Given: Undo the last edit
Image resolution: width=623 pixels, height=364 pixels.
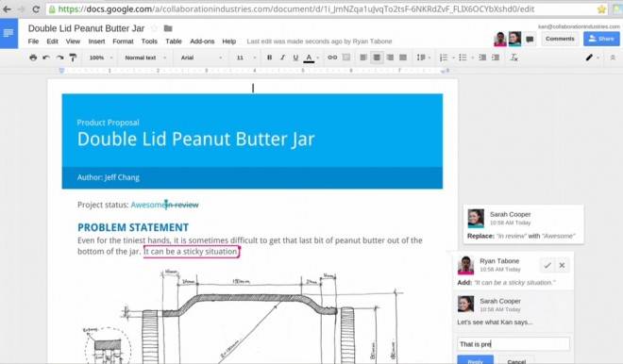Looking at the screenshot, I should (x=46, y=58).
